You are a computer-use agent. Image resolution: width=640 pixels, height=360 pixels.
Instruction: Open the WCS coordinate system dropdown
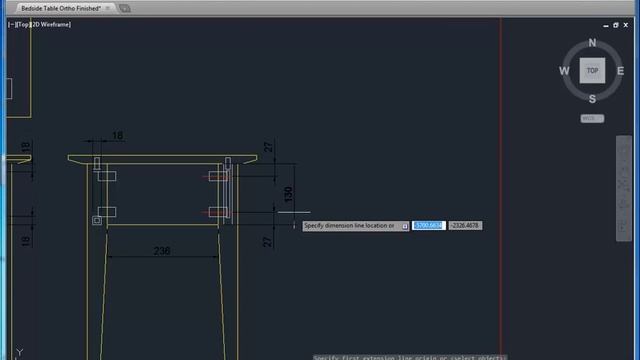point(592,118)
